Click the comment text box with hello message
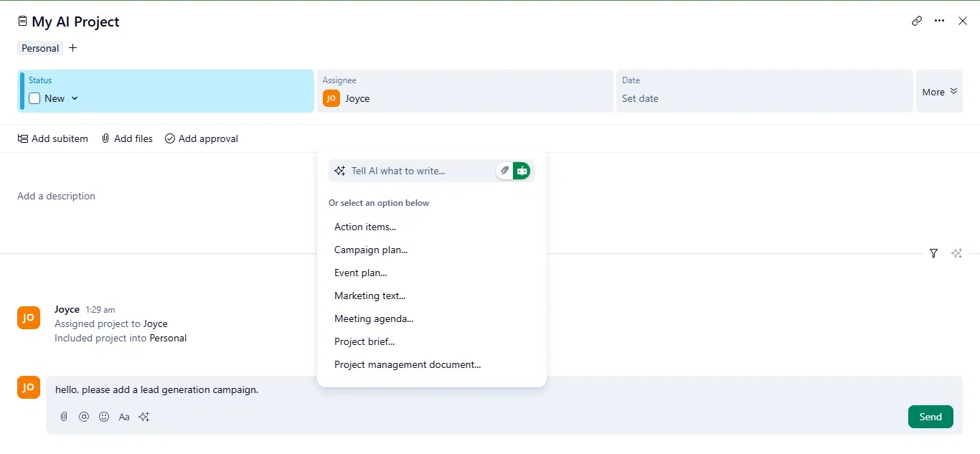This screenshot has width=980, height=454. (504, 389)
